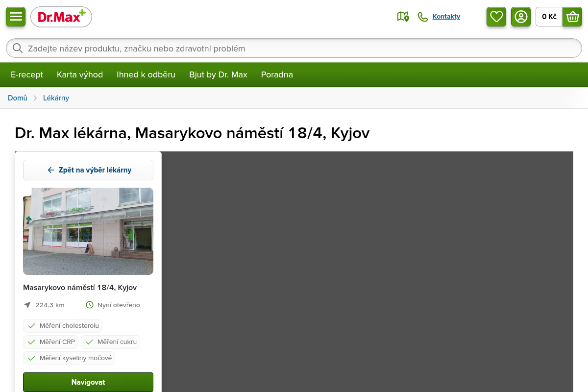Click the Měření CRP service tag
Image resolution: width=588 pixels, height=392 pixels.
51,342
